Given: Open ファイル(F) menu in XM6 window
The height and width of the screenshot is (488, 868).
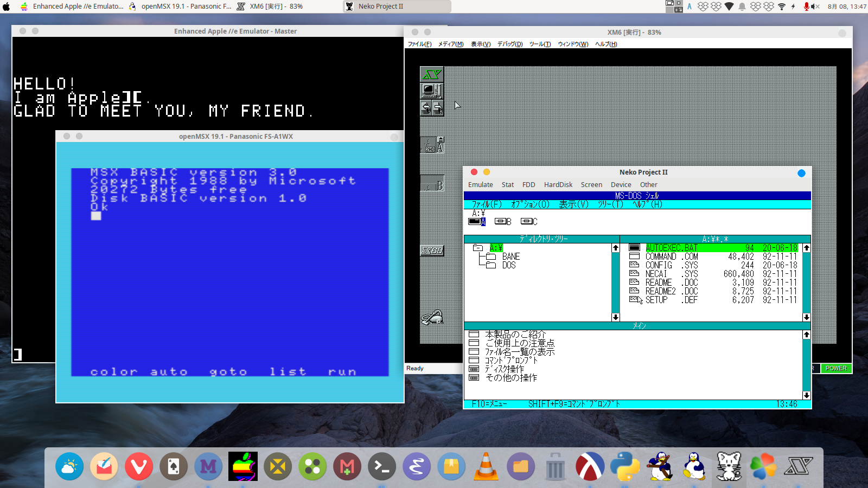Looking at the screenshot, I should (420, 44).
